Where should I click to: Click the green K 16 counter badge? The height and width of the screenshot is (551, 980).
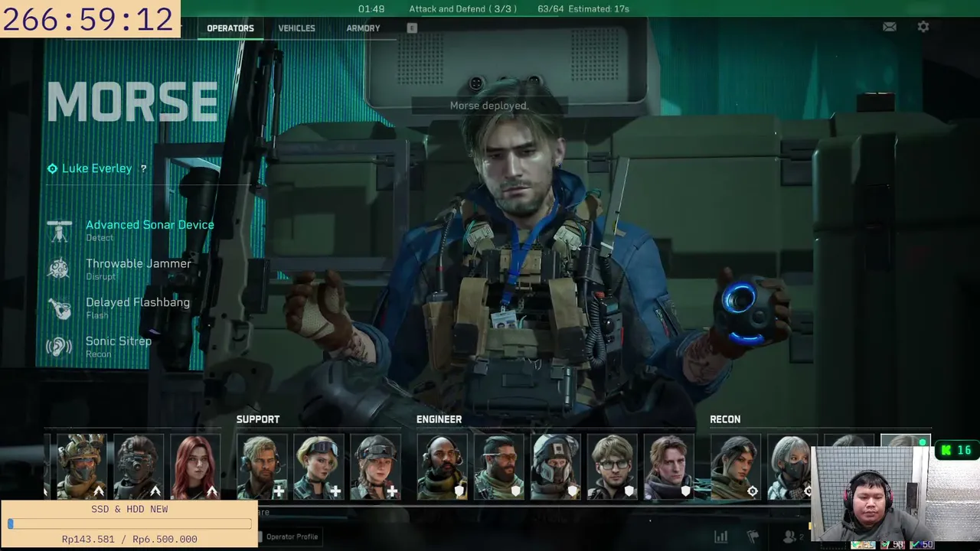click(x=957, y=450)
